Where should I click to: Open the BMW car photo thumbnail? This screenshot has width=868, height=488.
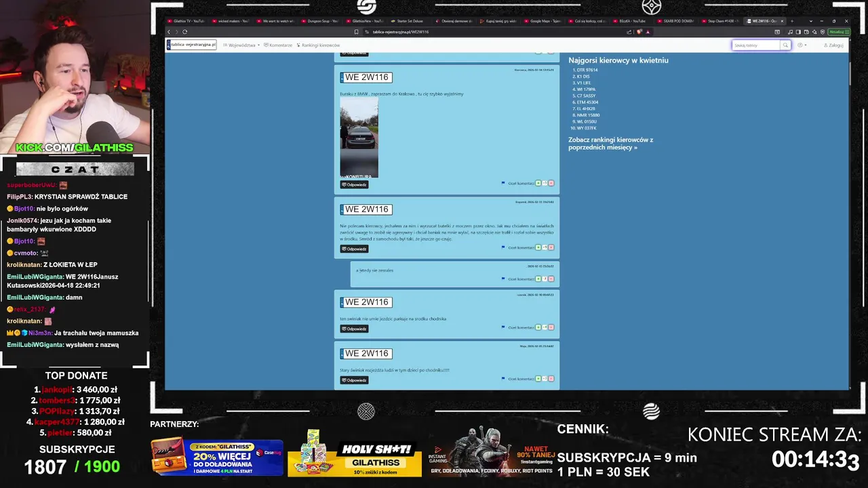click(359, 138)
